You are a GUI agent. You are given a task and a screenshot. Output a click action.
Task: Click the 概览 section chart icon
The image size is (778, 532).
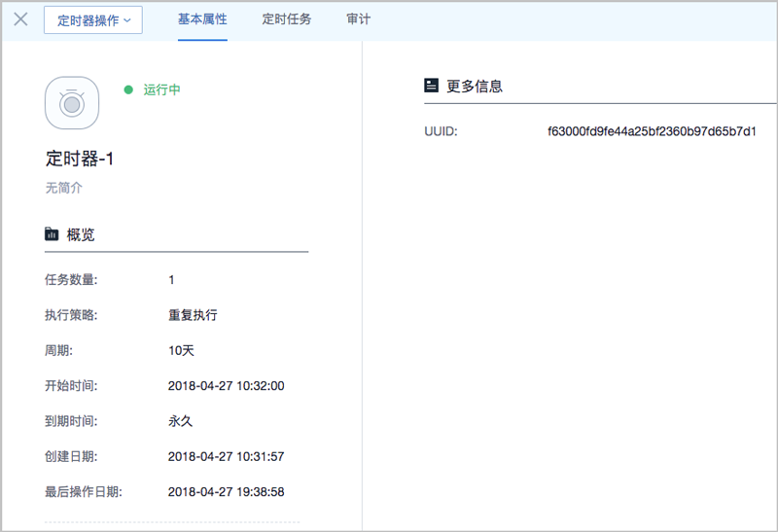52,234
